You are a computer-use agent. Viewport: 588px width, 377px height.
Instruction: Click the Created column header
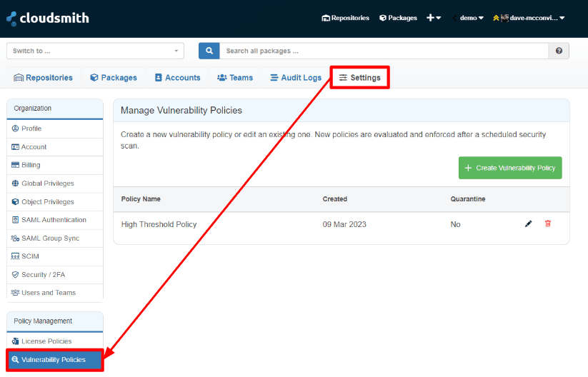[335, 199]
